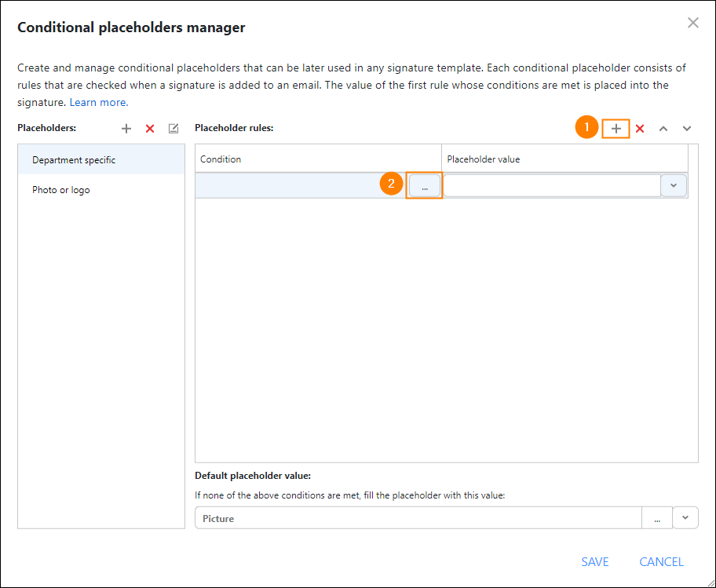Add a new placeholder with the plus icon
Viewport: 716px width, 588px height.
(x=126, y=128)
